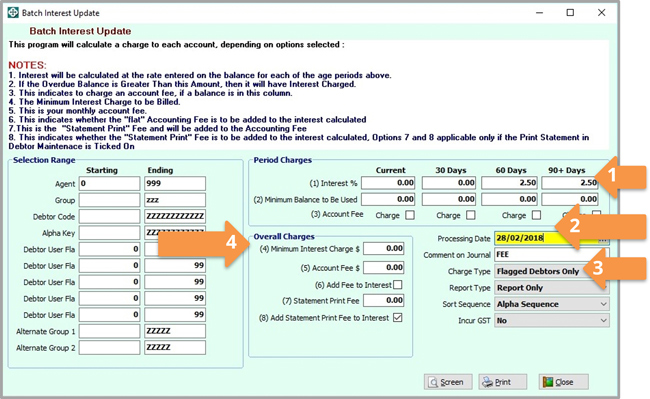Image resolution: width=650 pixels, height=399 pixels.
Task: Click the Account Fee $ field
Action: click(x=384, y=268)
